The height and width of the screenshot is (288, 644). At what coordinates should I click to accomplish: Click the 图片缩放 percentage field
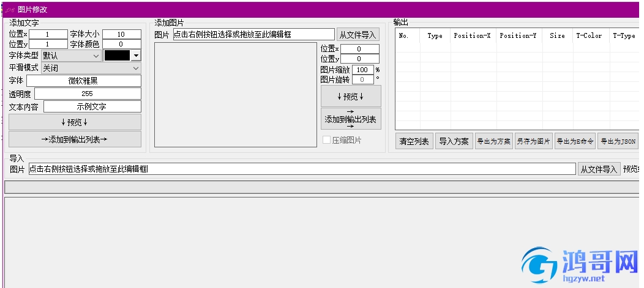(x=363, y=70)
